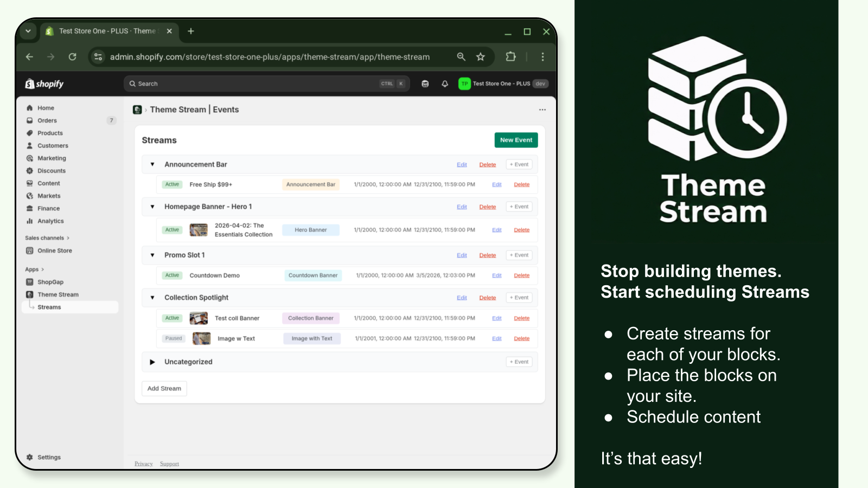Image resolution: width=868 pixels, height=488 pixels.
Task: Open the Privacy link in the footer
Action: point(144,464)
